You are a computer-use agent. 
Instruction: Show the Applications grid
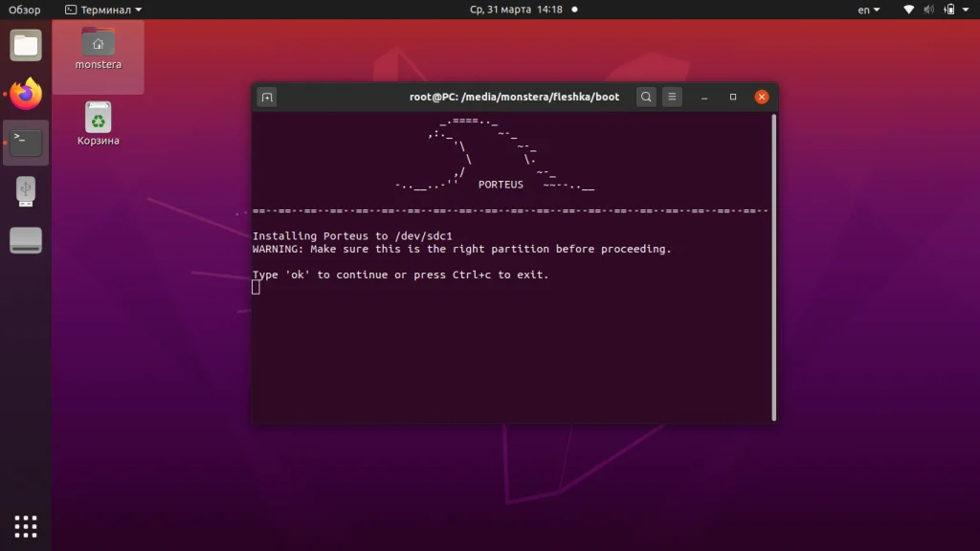point(25,525)
